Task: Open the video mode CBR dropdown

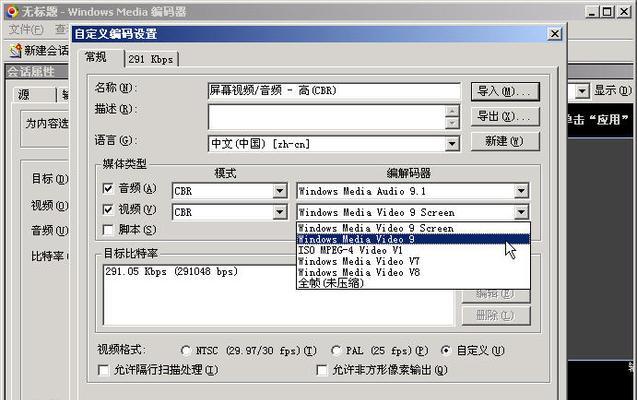Action: [280, 212]
